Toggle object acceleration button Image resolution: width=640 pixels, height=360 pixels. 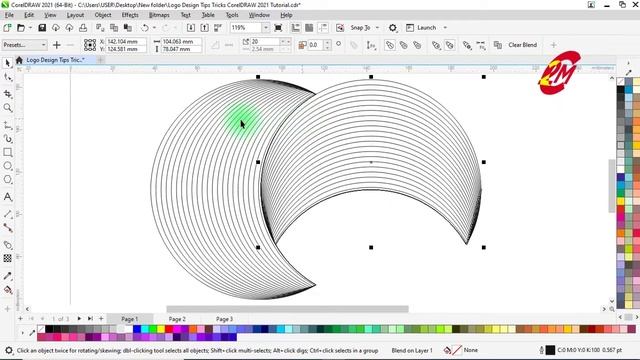point(436,45)
